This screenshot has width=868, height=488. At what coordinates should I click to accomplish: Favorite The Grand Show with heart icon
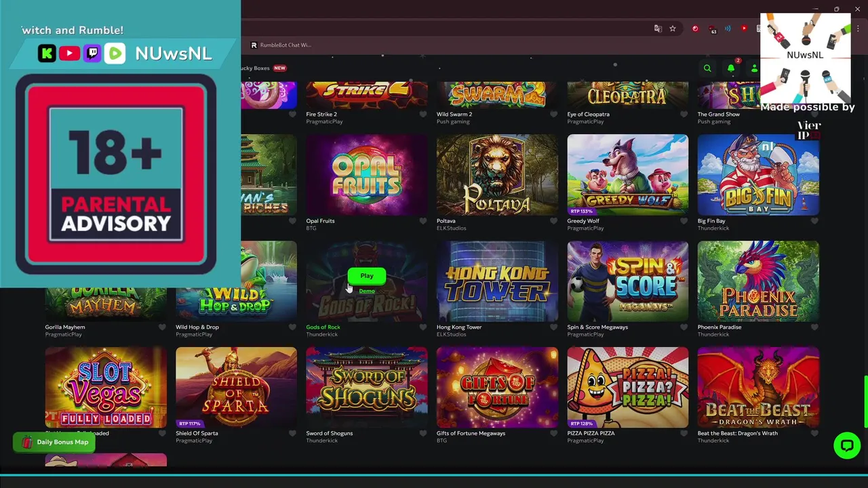(814, 115)
